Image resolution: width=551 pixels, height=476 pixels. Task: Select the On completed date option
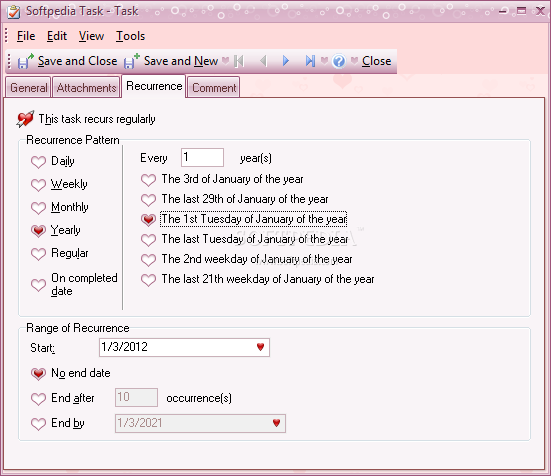[x=38, y=285]
